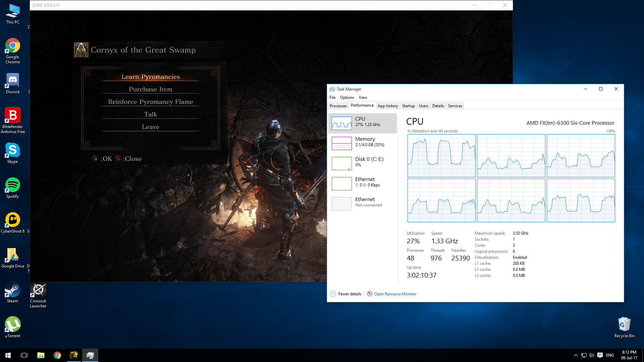Select Memory in the performance sidebar
The width and height of the screenshot is (644, 362).
coord(363,143)
